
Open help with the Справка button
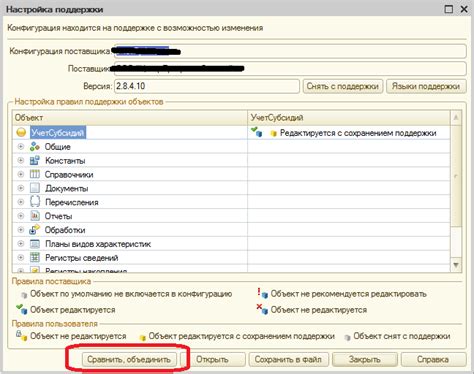[433, 359]
